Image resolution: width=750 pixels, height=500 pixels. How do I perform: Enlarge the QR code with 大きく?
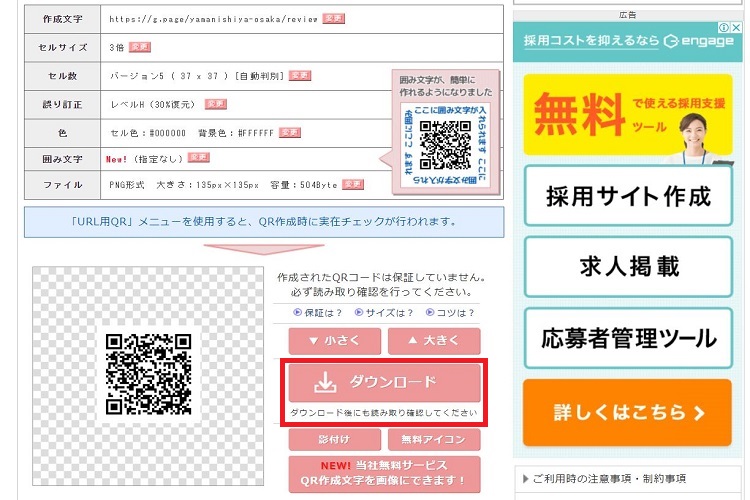(434, 341)
